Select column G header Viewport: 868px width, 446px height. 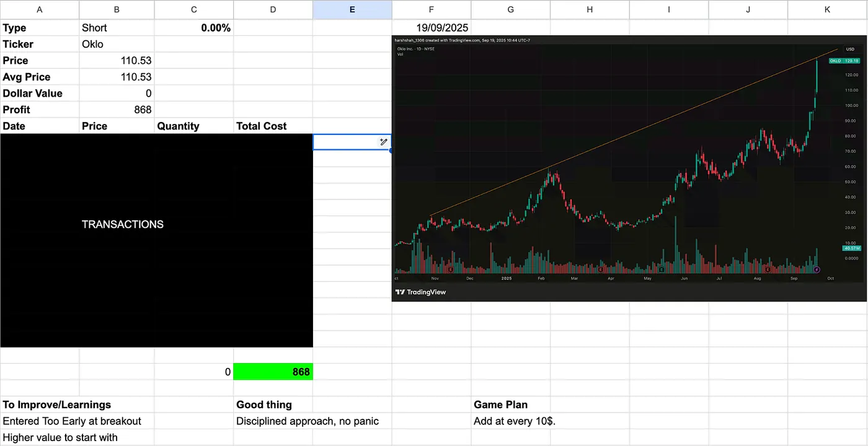511,9
